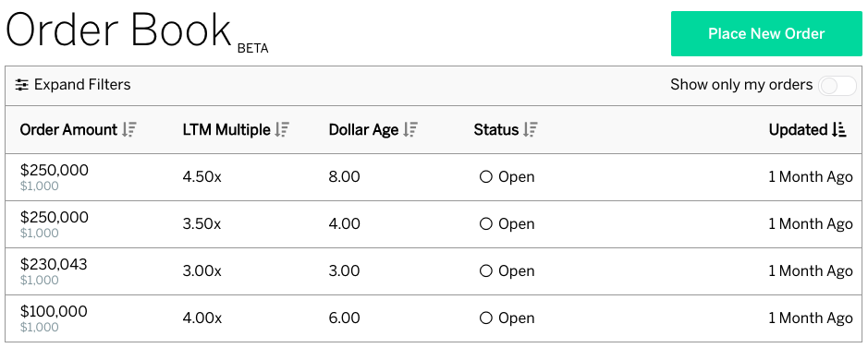Click the Place New Order button
This screenshot has height=348, width=868.
(766, 34)
